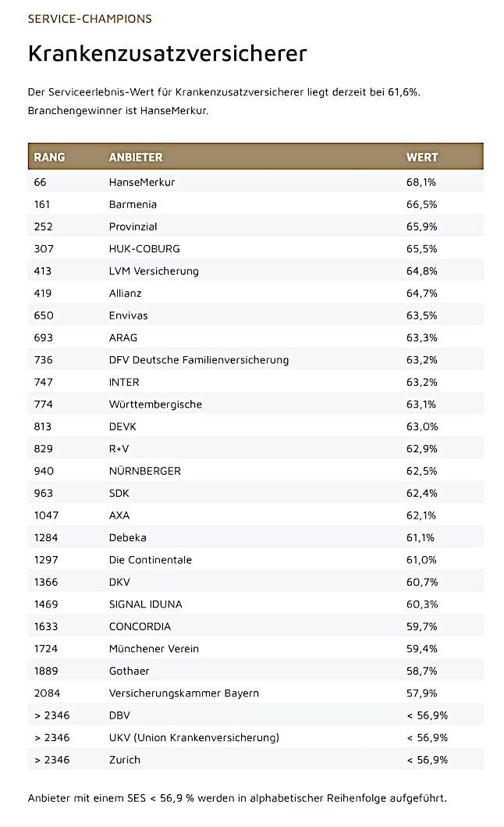Viewport: 504px width, 827px height.
Task: Click the WERT column header
Action: point(422,157)
